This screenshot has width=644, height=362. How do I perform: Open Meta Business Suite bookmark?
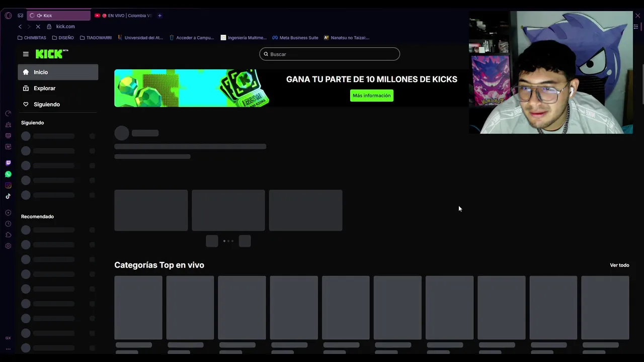[295, 38]
